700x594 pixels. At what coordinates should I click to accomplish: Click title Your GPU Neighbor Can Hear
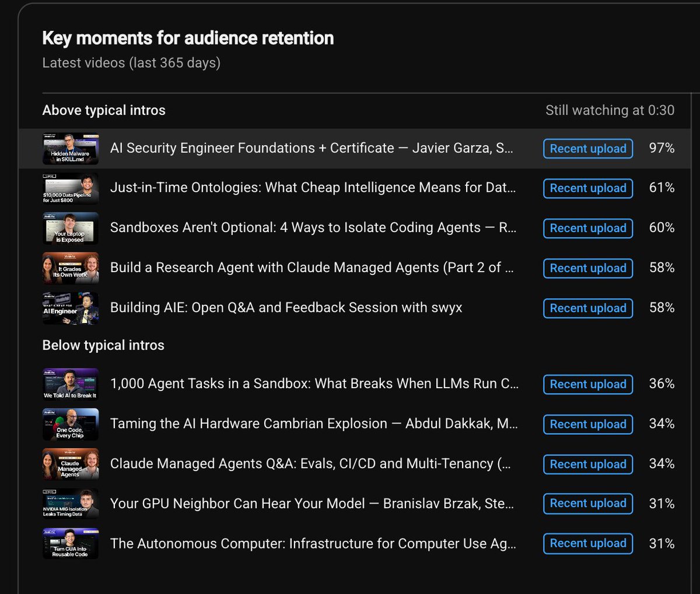312,503
